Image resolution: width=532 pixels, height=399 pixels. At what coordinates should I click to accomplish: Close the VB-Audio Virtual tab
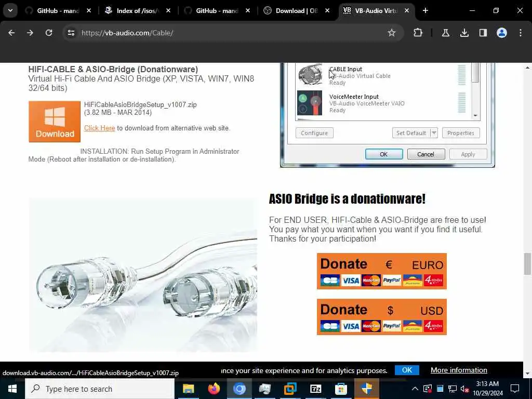tap(406, 11)
